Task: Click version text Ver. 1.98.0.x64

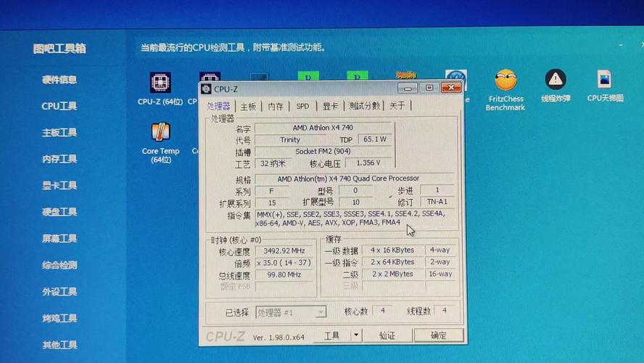Action: 278,338
